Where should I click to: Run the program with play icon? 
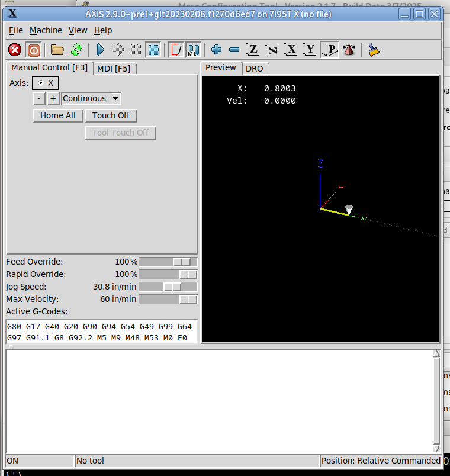coord(100,50)
